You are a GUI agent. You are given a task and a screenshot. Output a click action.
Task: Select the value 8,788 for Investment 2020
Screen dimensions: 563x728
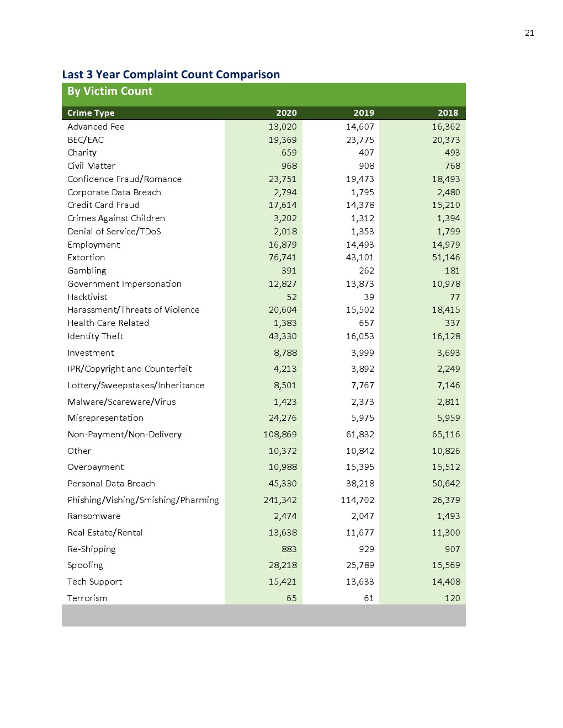point(285,353)
